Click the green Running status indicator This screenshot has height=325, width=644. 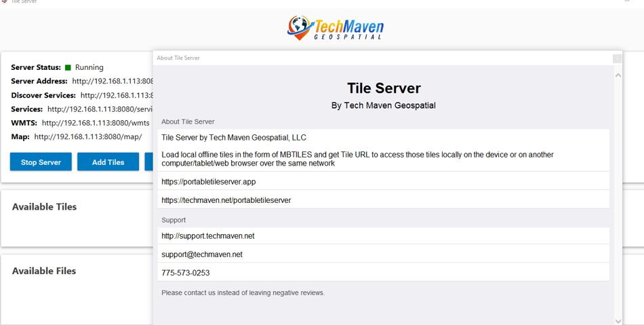(68, 67)
